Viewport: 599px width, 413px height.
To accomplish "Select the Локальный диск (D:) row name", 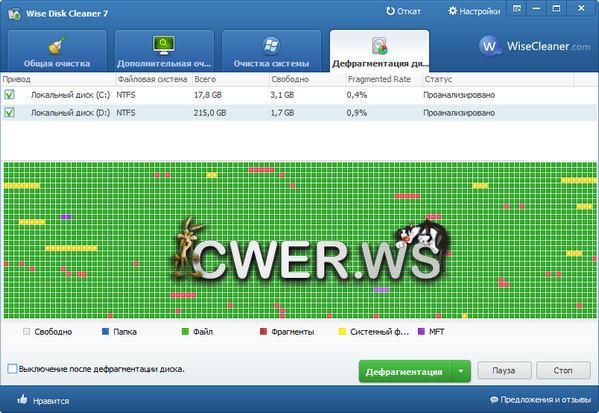I will 70,113.
